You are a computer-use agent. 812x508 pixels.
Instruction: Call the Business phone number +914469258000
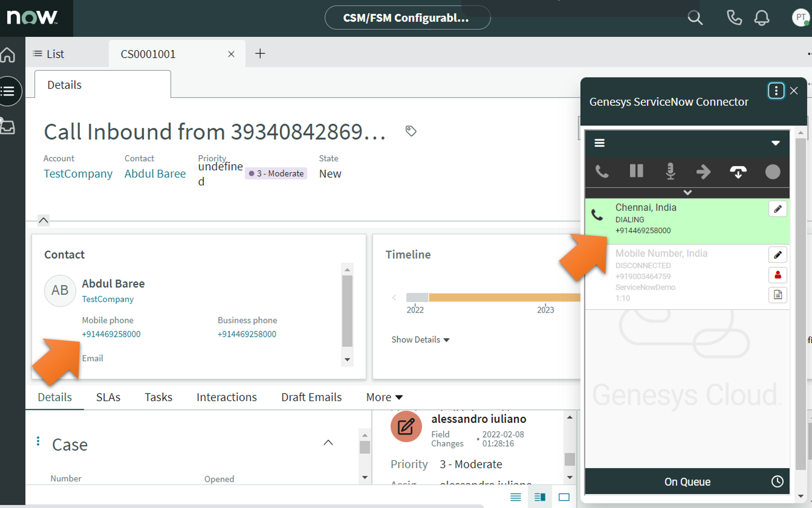(247, 334)
